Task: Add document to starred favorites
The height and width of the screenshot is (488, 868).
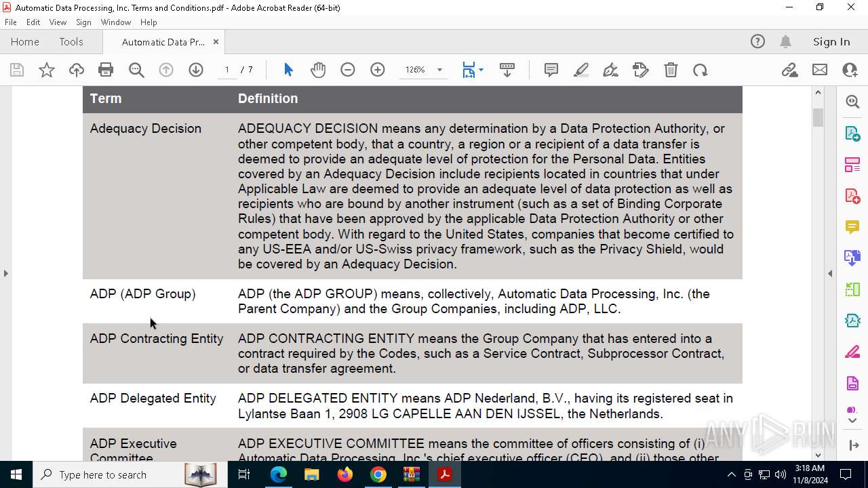Action: pos(47,70)
